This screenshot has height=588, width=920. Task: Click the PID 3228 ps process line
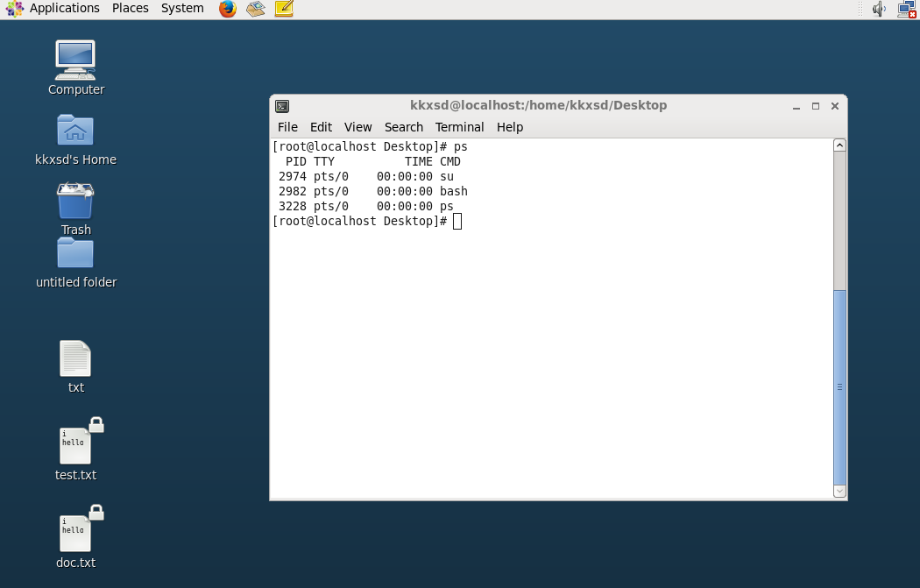366,207
